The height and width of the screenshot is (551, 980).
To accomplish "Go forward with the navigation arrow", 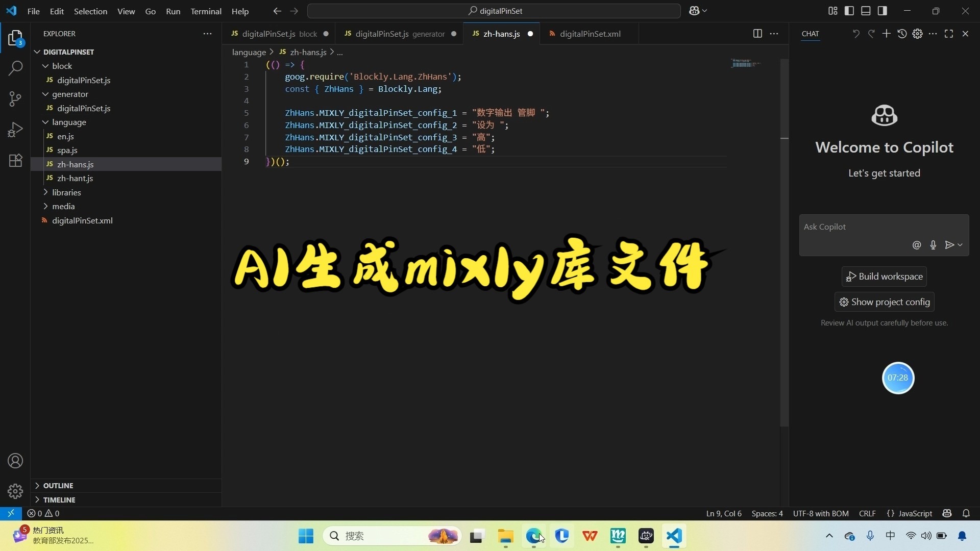I will pos(294,11).
